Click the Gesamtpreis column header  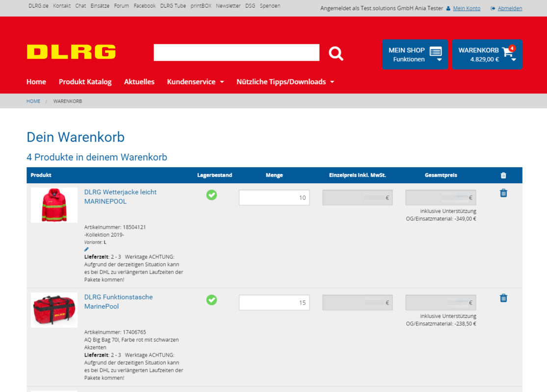point(441,175)
